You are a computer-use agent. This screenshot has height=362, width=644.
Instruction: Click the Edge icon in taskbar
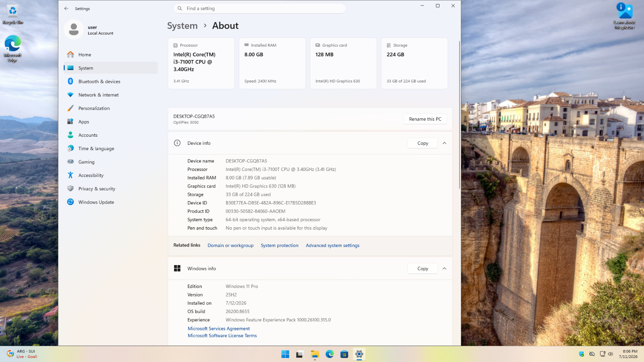click(x=330, y=354)
